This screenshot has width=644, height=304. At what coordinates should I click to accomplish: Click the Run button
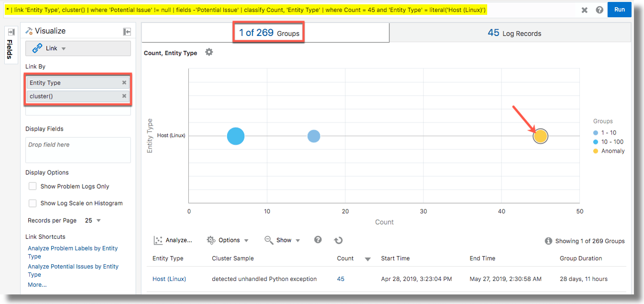(x=620, y=9)
